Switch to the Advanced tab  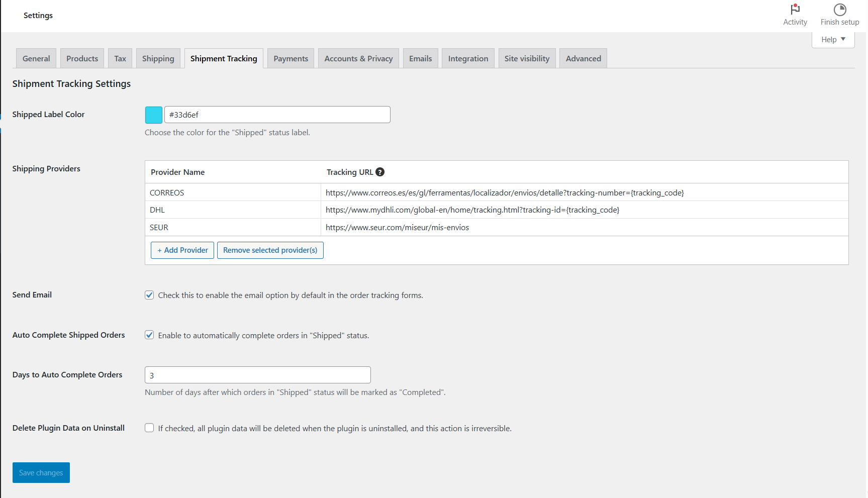click(583, 58)
